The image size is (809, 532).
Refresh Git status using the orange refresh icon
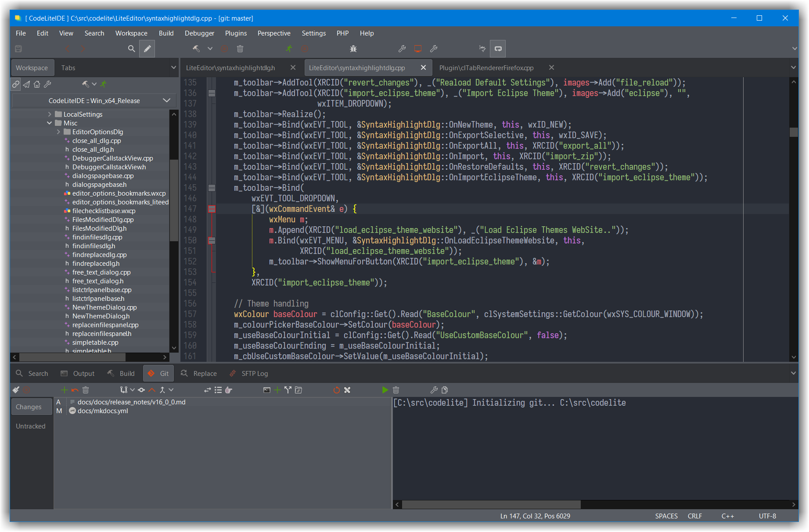337,390
